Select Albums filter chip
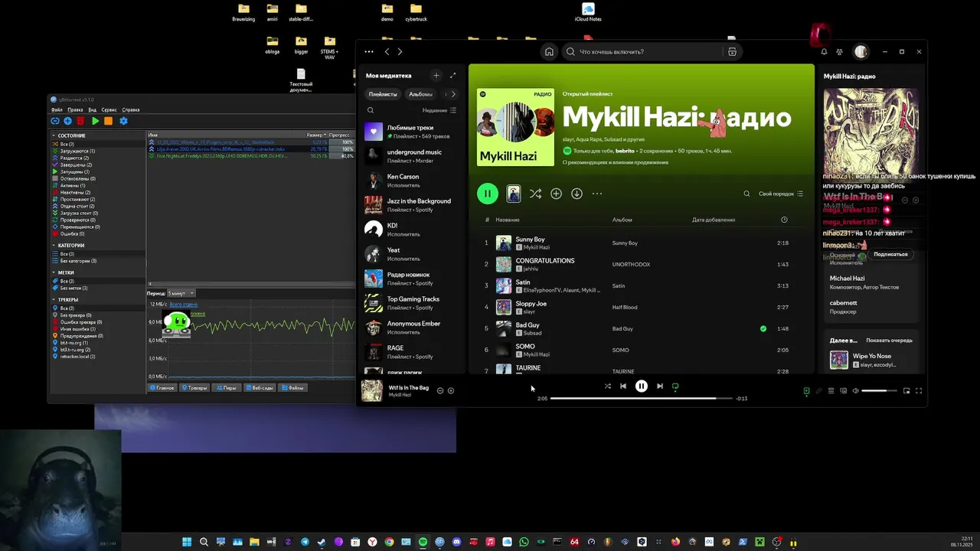 point(420,94)
